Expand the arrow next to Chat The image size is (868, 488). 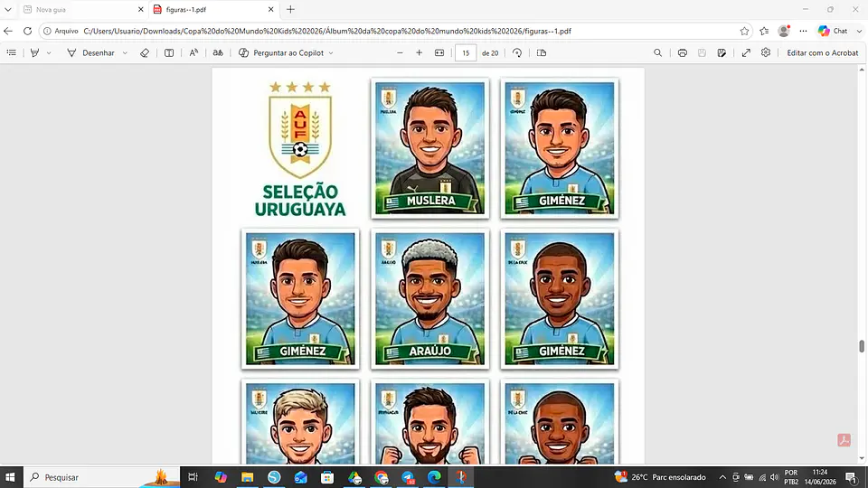pos(859,31)
